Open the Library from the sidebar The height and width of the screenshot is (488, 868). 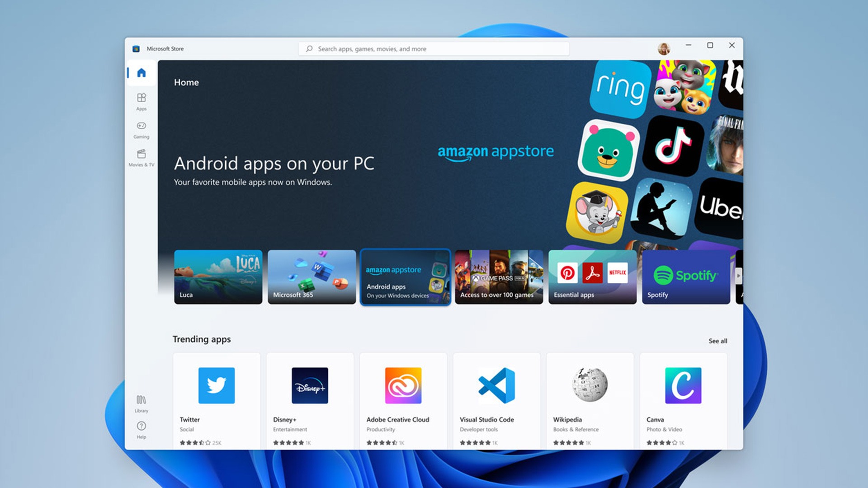(x=141, y=402)
